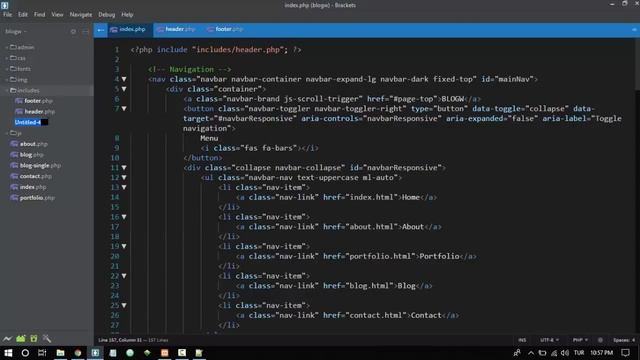Open the File menu
Viewport: 640px width, 360px height.
8,14
